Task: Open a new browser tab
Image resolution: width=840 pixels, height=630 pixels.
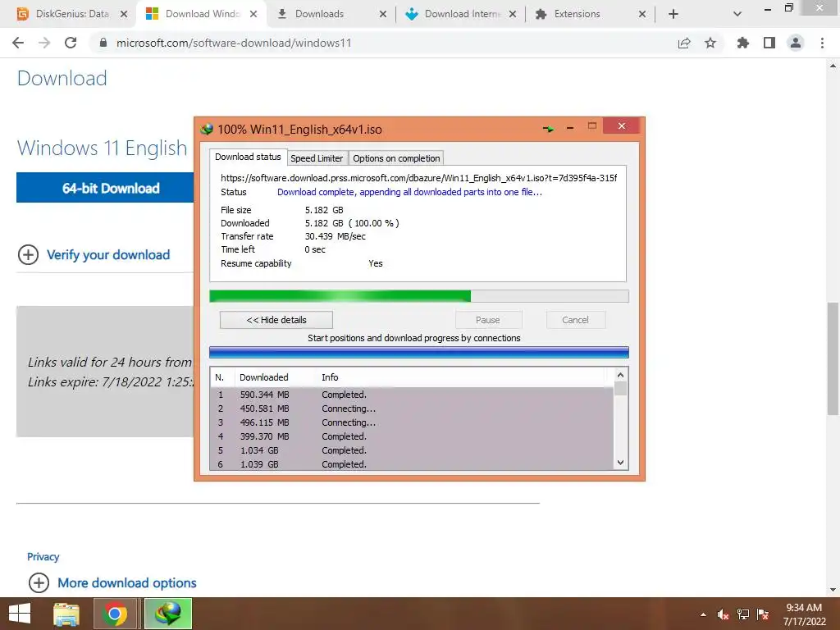Action: point(673,14)
